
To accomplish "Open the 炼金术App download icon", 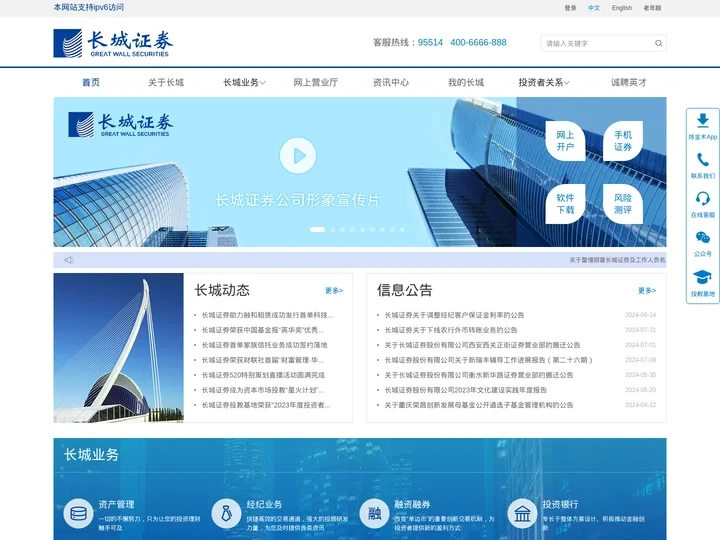I will click(x=703, y=120).
